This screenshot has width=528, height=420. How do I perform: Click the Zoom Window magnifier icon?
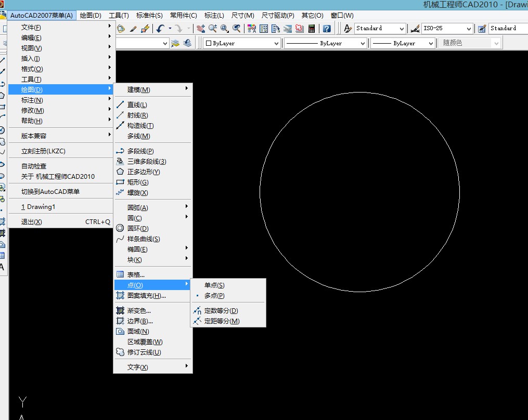point(225,29)
